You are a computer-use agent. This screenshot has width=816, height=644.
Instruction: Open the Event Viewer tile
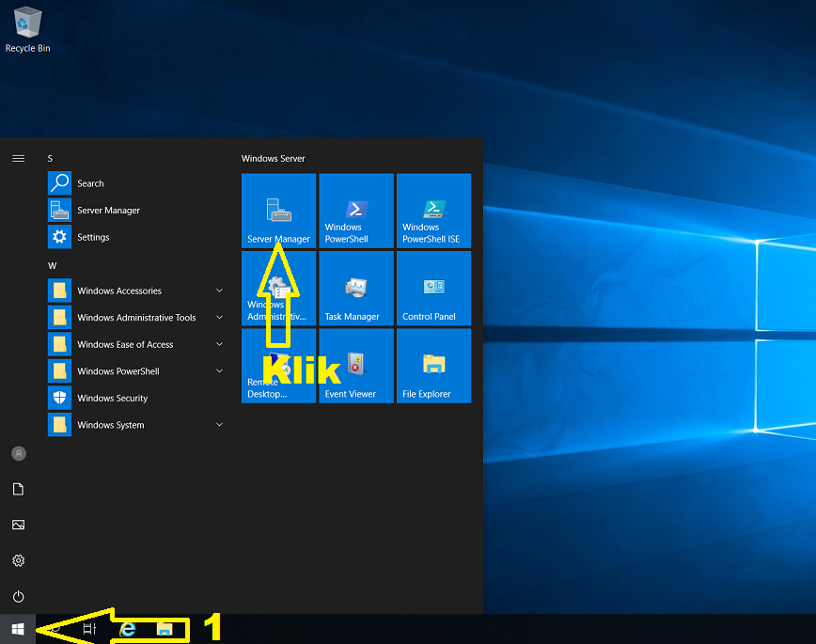point(356,366)
